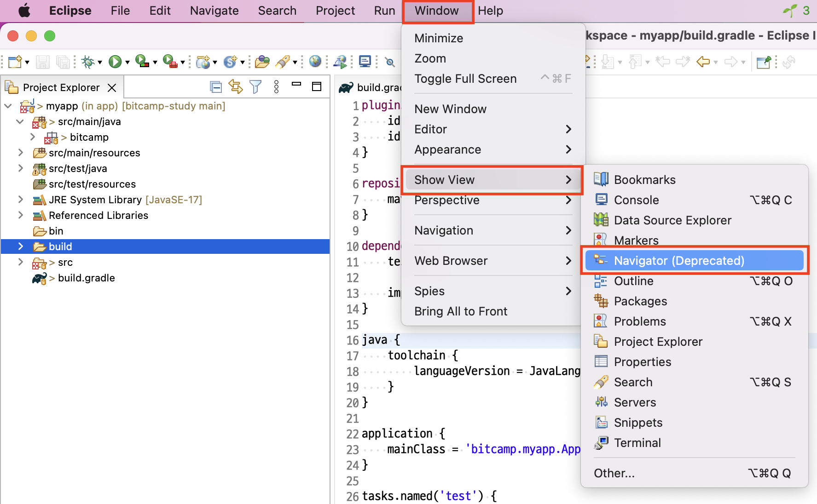
Task: Click the Search flashlight toolbar icon
Action: coord(283,62)
